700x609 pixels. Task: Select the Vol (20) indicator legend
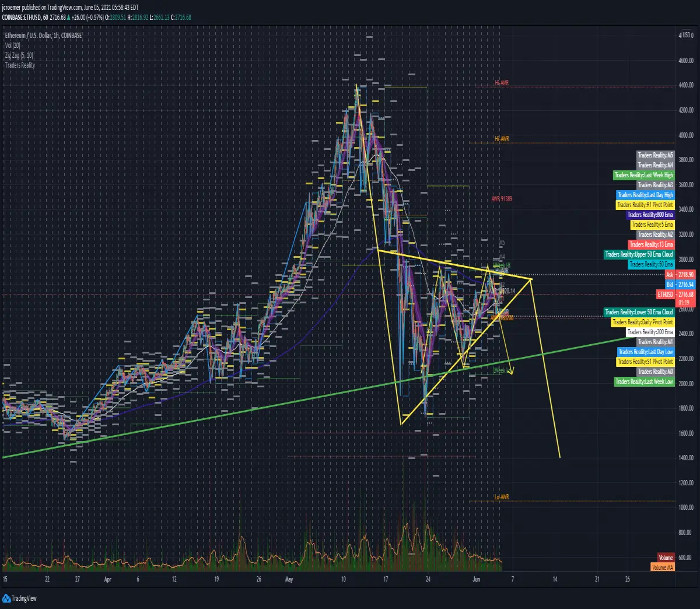tap(12, 45)
